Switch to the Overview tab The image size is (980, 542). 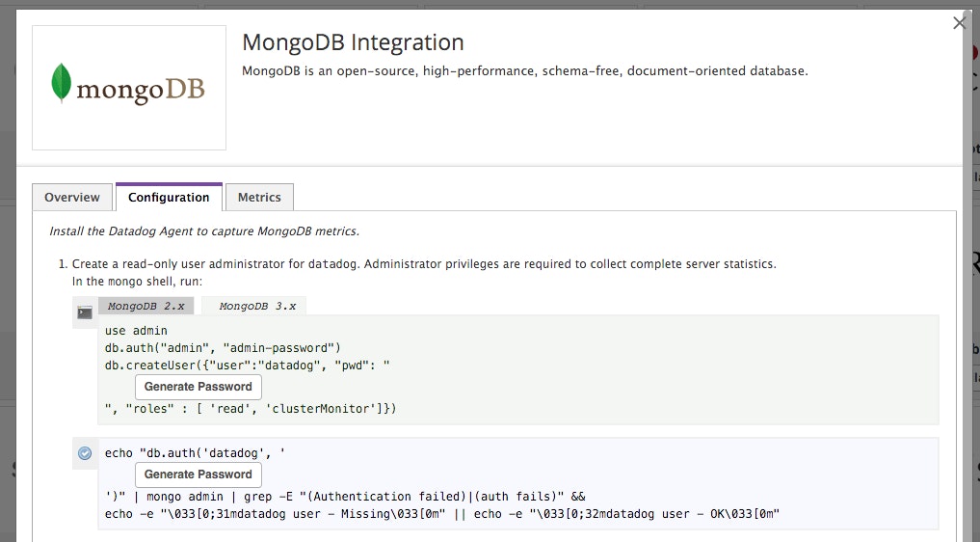point(72,197)
